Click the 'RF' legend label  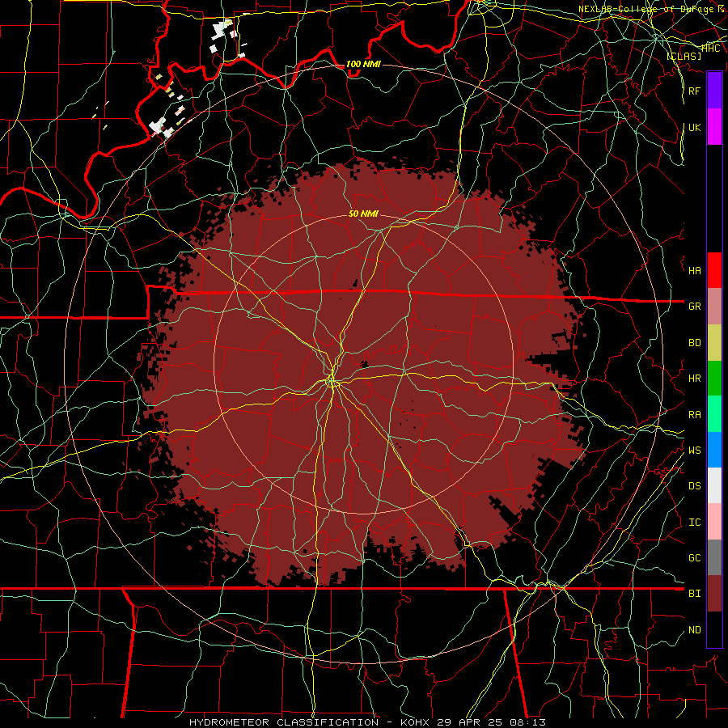coord(694,91)
